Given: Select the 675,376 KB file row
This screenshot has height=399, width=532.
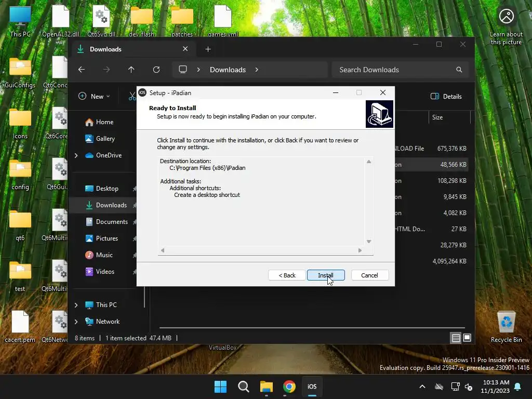Looking at the screenshot, I should (x=431, y=149).
